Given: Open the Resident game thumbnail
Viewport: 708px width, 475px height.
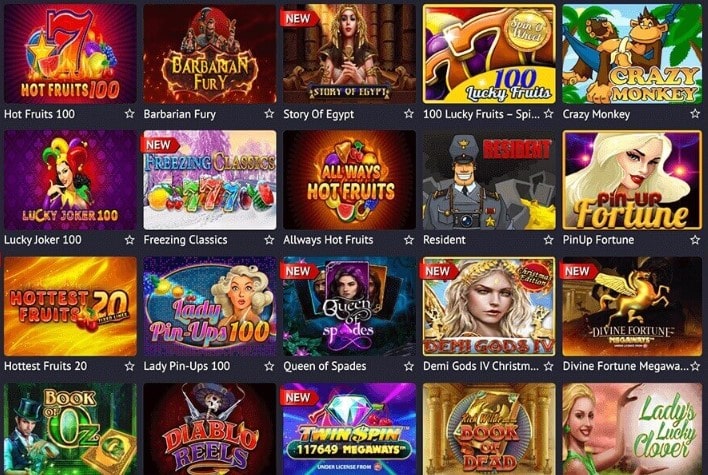Looking at the screenshot, I should point(489,180).
